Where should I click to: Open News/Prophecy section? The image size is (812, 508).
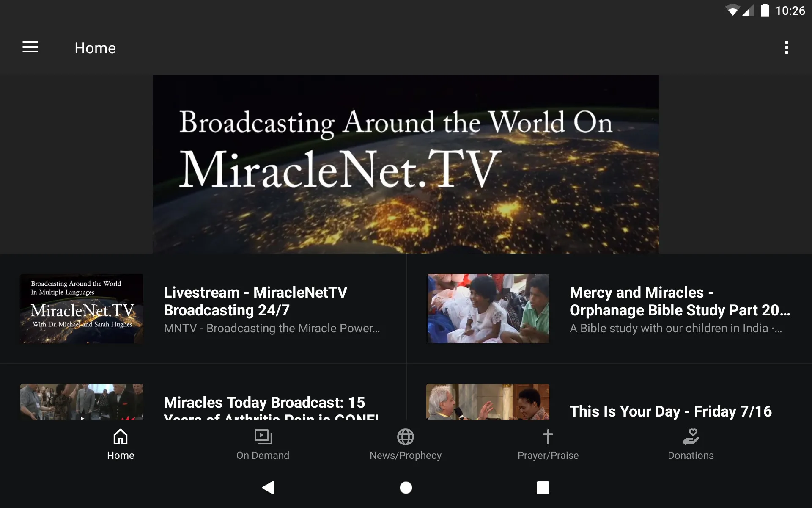[x=406, y=444]
